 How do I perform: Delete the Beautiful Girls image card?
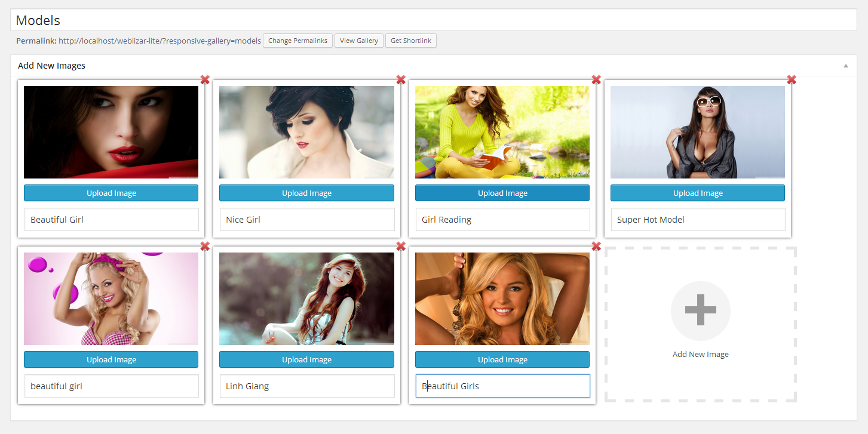[x=596, y=247]
